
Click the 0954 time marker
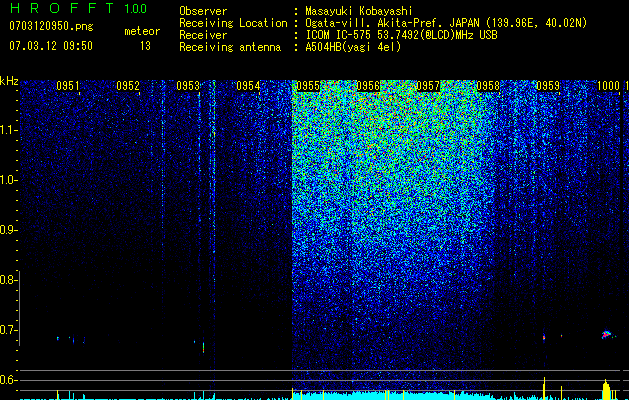248,86
